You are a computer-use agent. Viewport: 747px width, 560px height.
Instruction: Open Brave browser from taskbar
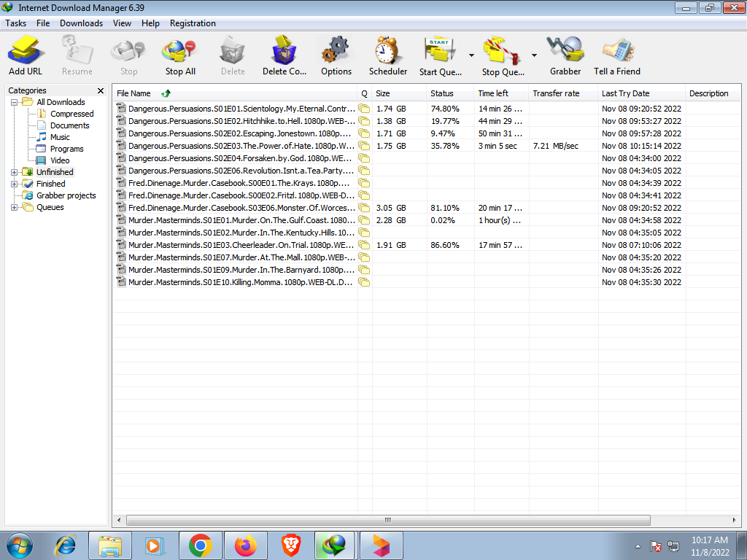pos(290,545)
